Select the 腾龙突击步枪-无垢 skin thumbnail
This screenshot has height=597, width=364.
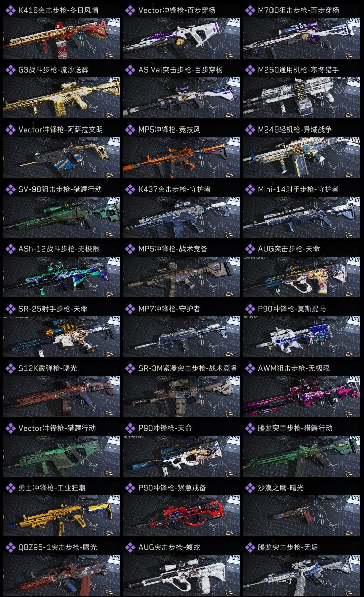[301, 575]
